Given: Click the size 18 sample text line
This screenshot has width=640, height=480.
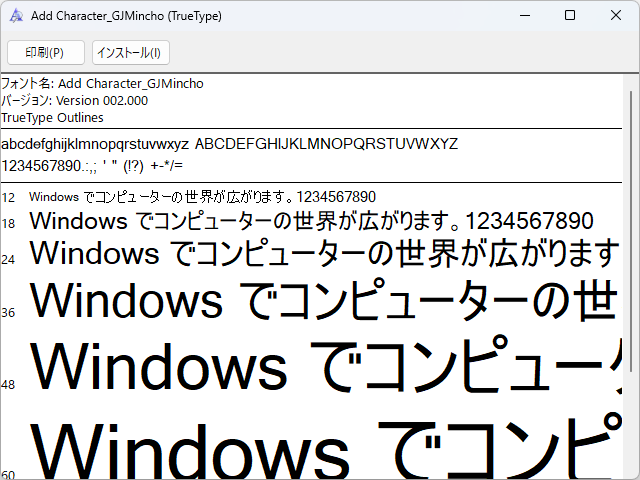Looking at the screenshot, I should pos(311,221).
